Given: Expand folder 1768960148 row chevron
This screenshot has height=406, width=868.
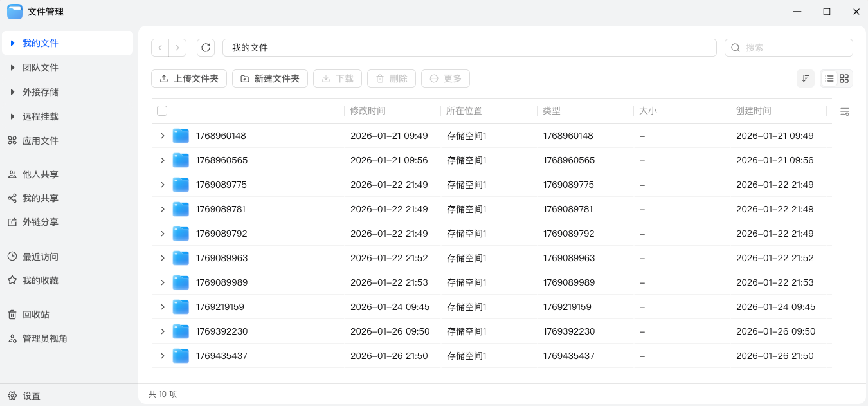Looking at the screenshot, I should click(163, 136).
